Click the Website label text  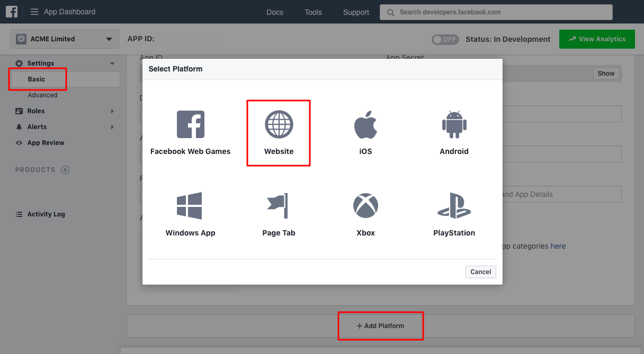click(279, 151)
